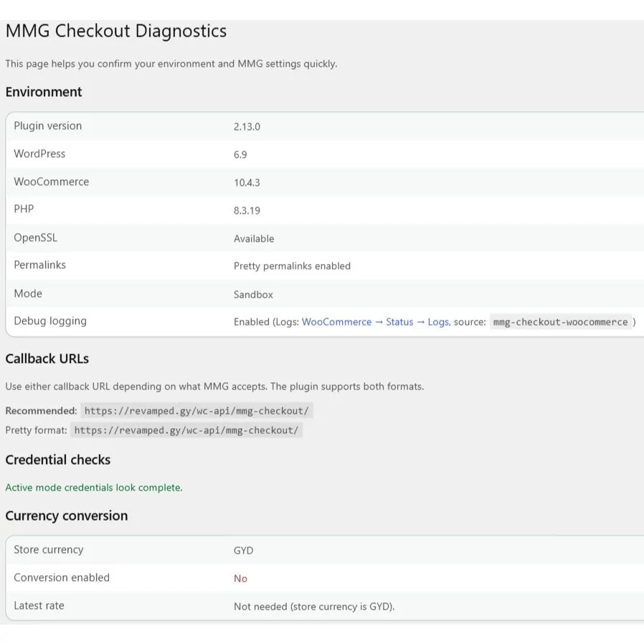Click the Plugin version value 2.13.0
Viewport: 644px width, 644px height.
[x=247, y=126]
